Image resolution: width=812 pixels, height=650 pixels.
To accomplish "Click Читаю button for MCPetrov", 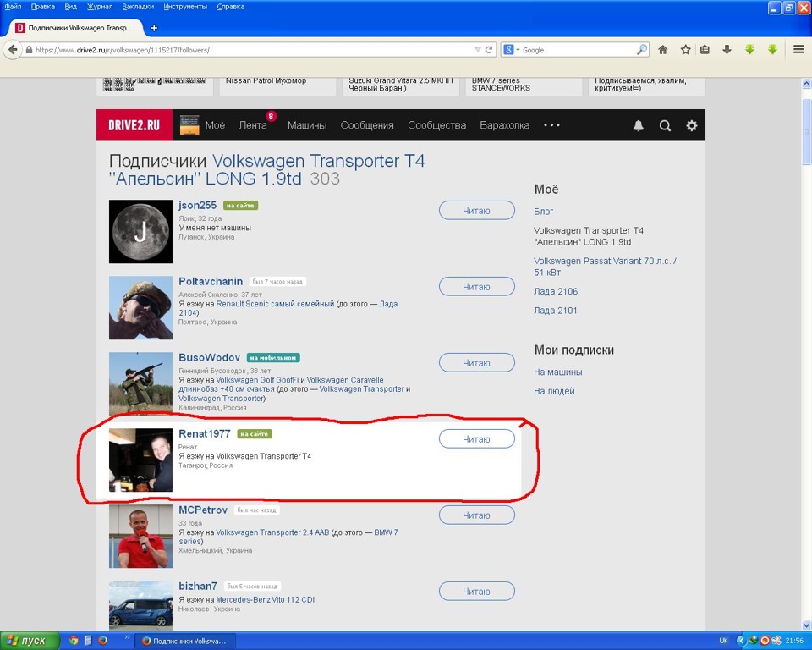I will pos(477,515).
